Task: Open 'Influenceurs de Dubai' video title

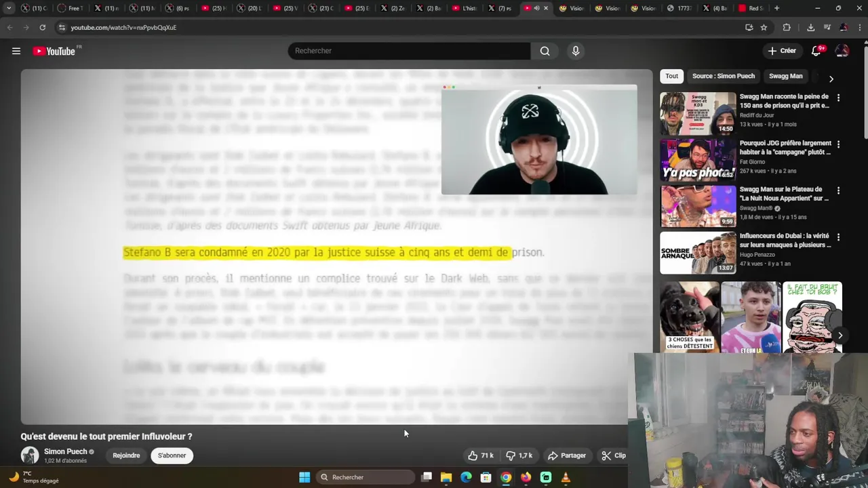Action: (x=785, y=241)
